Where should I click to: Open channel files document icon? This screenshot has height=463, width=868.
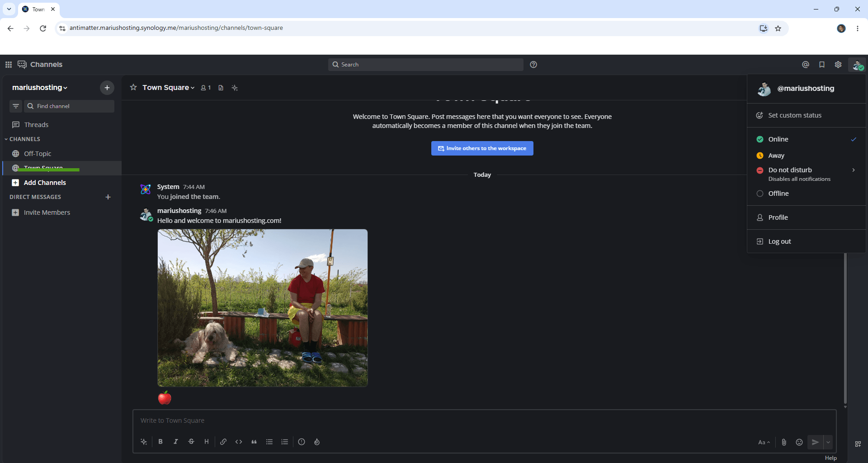(x=221, y=88)
